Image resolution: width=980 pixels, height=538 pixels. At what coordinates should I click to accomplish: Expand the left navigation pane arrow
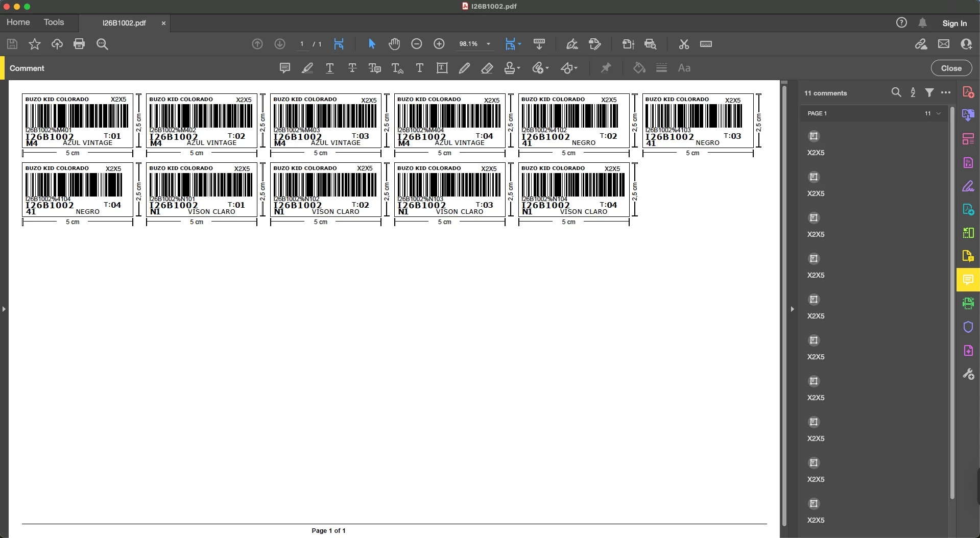coord(4,309)
